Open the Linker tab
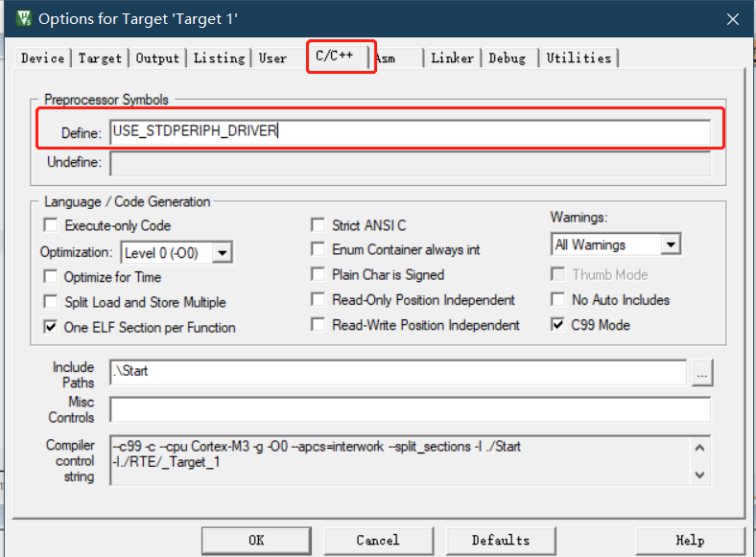The height and width of the screenshot is (557, 756). pyautogui.click(x=452, y=58)
